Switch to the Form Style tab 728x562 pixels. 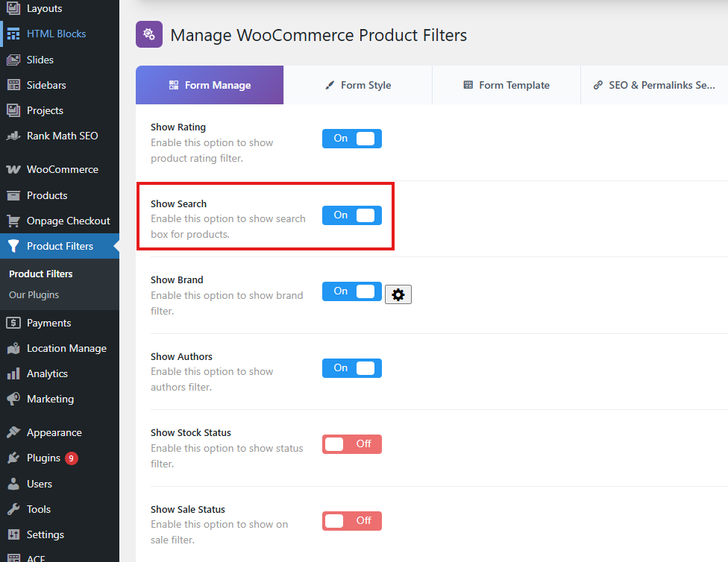(357, 85)
